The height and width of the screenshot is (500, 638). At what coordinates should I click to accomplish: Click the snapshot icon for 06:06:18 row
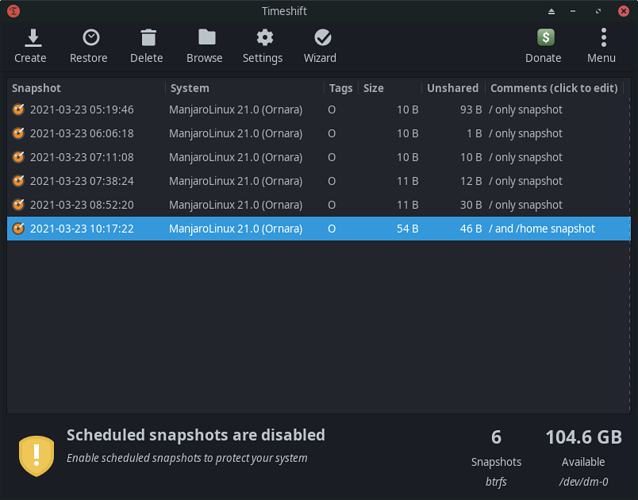(18, 133)
